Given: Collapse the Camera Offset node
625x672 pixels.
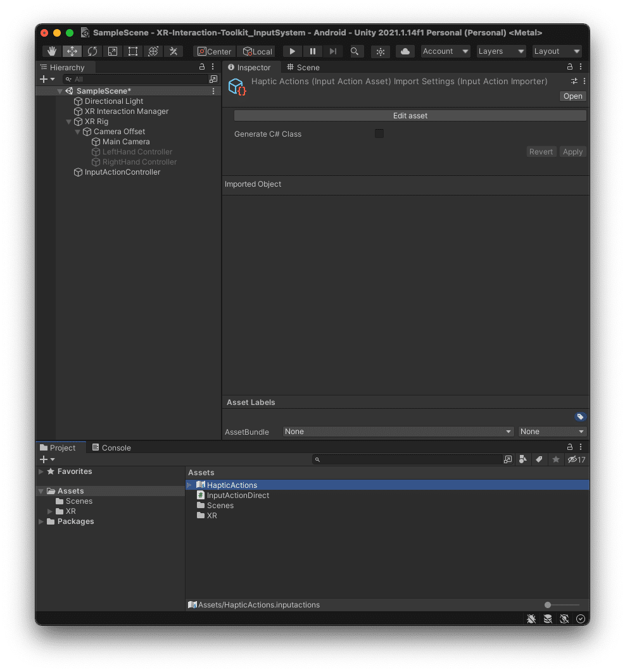Looking at the screenshot, I should pyautogui.click(x=78, y=132).
